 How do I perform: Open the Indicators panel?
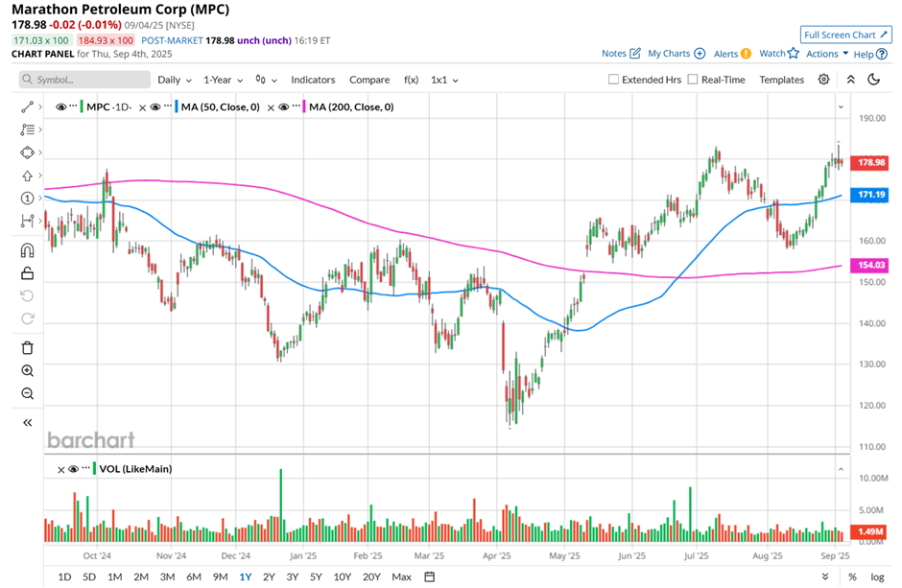[x=313, y=80]
